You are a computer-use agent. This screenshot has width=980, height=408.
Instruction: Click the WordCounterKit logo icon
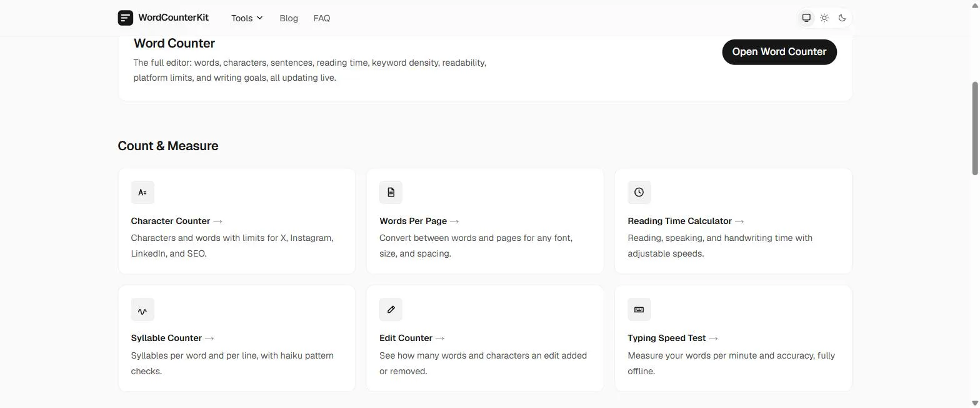[x=125, y=18]
